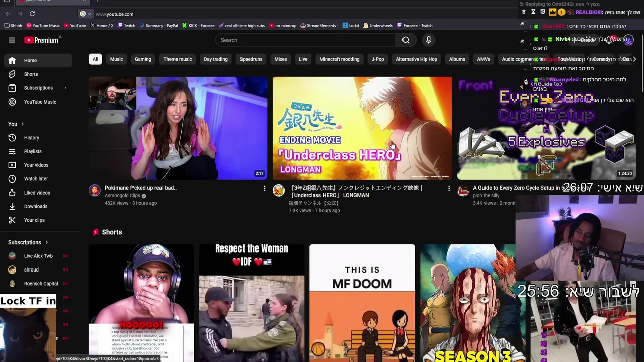The width and height of the screenshot is (644, 362).
Task: Select the Music filter chip
Action: click(x=116, y=59)
